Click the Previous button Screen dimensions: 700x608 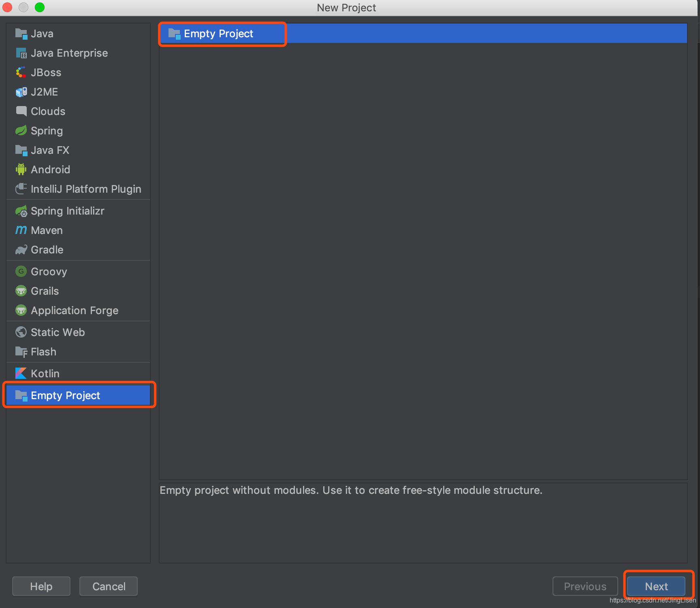pos(585,586)
